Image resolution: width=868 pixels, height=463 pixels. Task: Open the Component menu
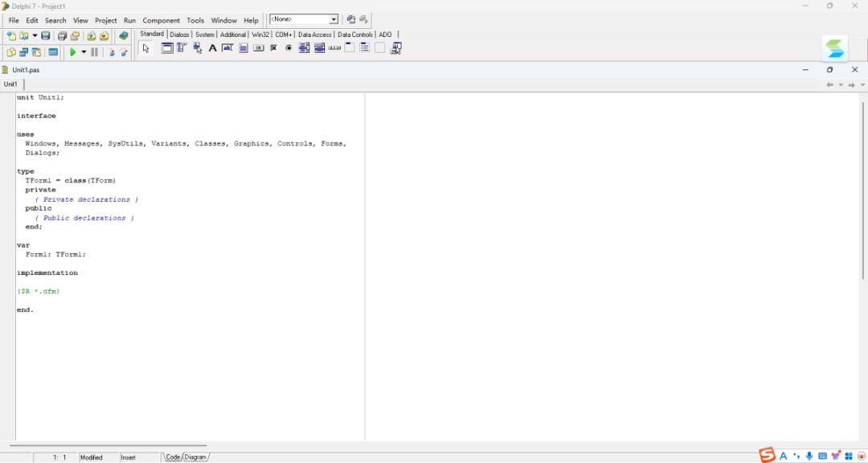point(161,20)
